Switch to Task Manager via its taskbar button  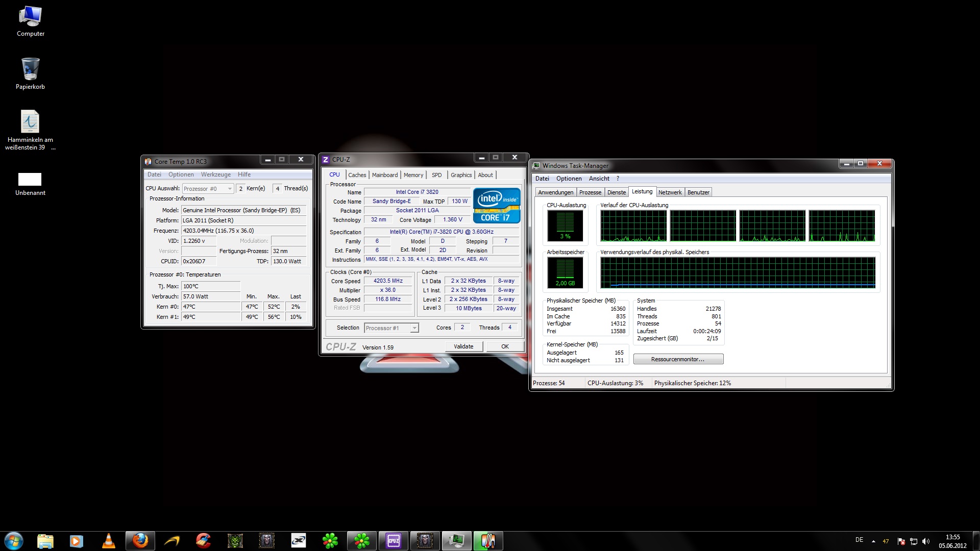click(457, 541)
